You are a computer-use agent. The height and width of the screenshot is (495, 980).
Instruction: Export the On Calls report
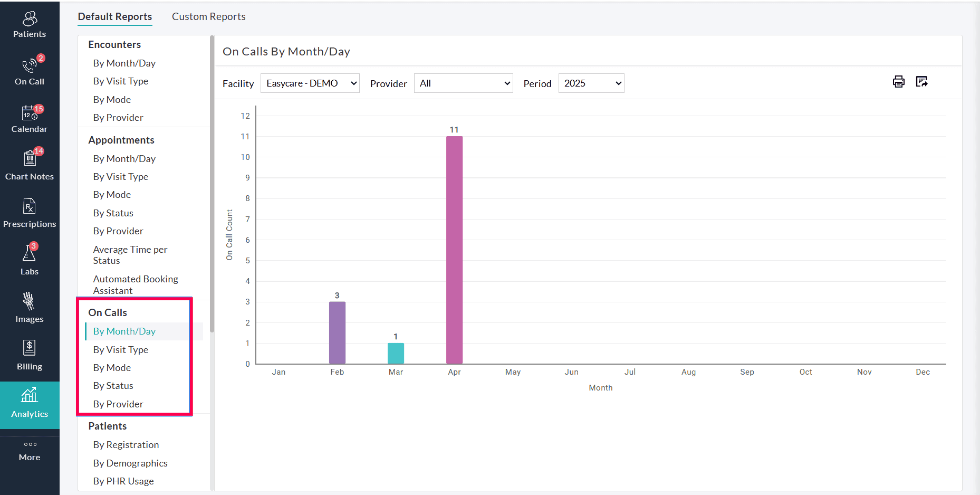(922, 82)
